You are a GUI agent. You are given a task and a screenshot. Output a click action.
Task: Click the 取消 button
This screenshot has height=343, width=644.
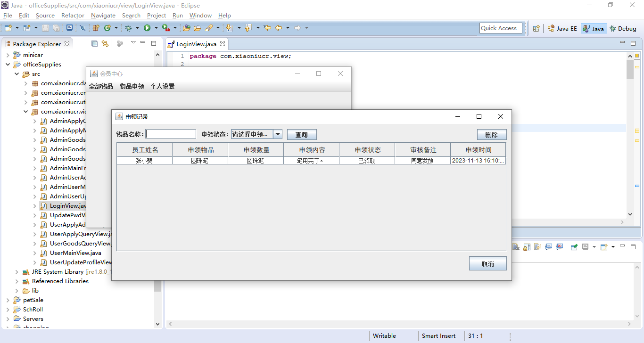[x=488, y=263]
